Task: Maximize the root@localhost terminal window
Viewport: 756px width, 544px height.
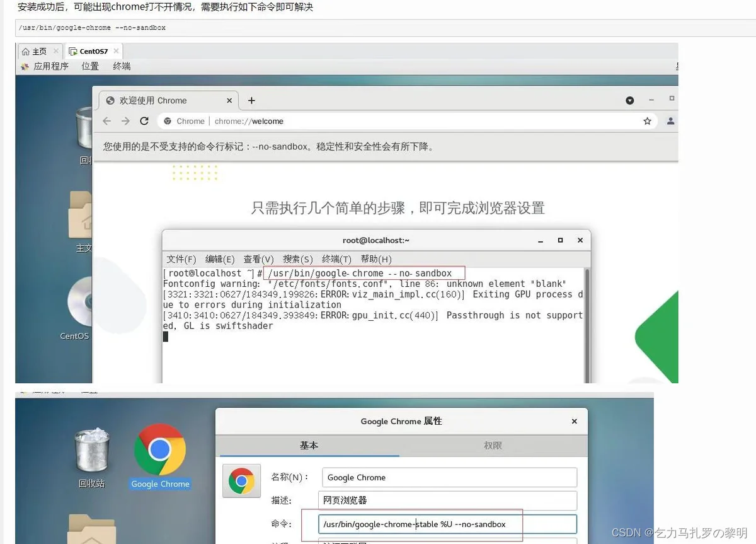Action: pos(560,240)
